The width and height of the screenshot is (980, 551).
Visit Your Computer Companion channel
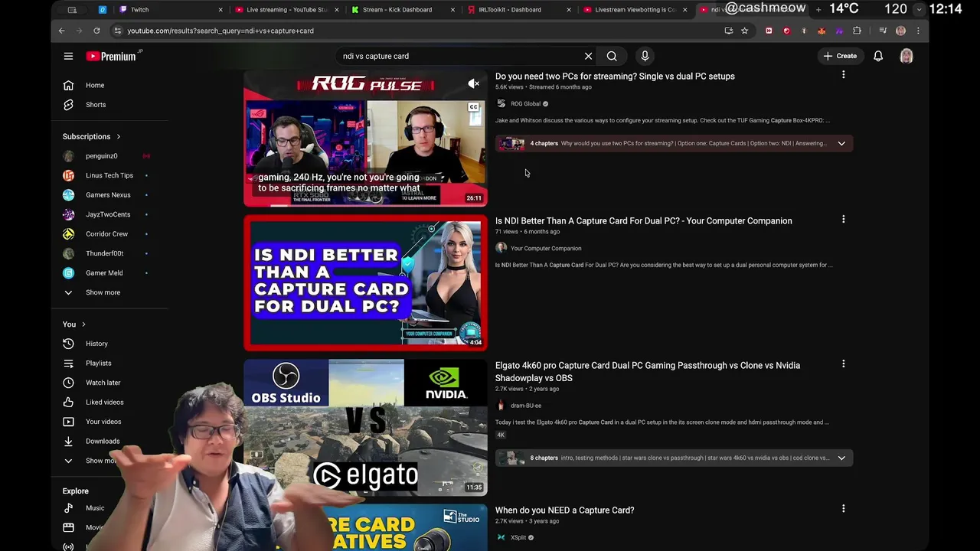546,249
